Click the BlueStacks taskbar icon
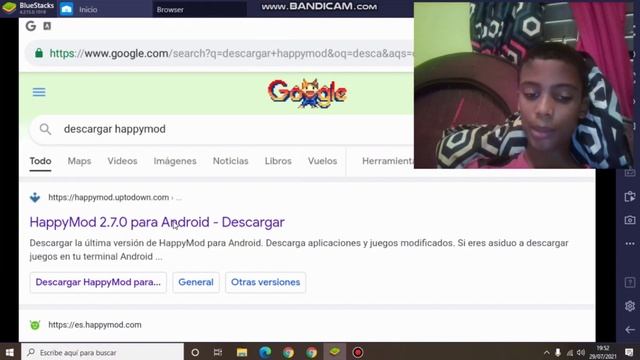 click(x=335, y=352)
